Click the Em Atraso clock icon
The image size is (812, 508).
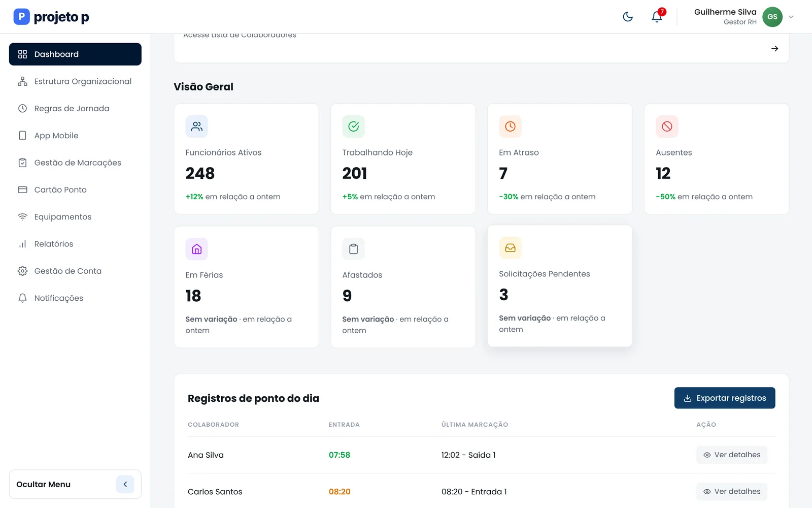(511, 126)
